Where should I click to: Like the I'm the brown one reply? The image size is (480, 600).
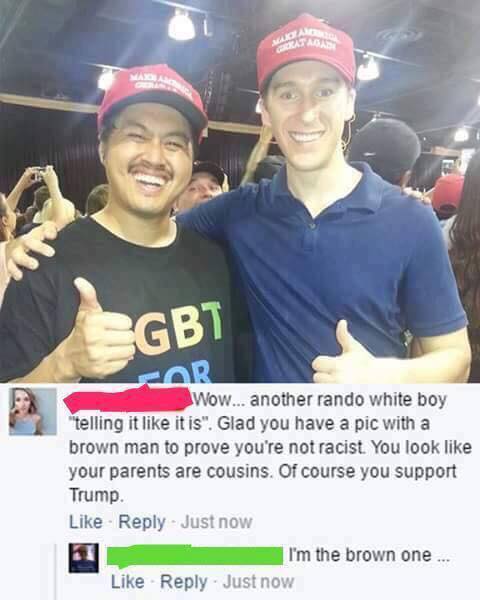(x=128, y=582)
